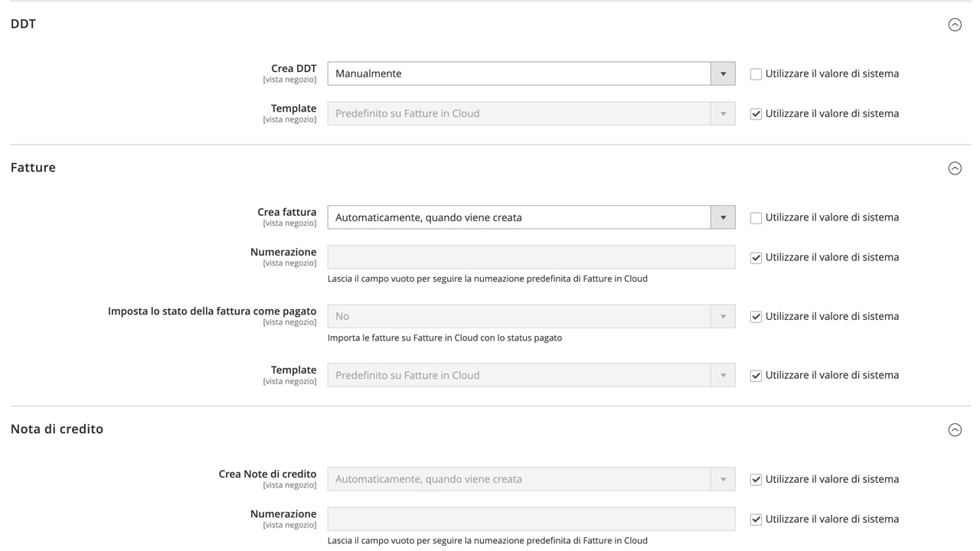
Task: Click the DDT section heading
Action: click(23, 24)
